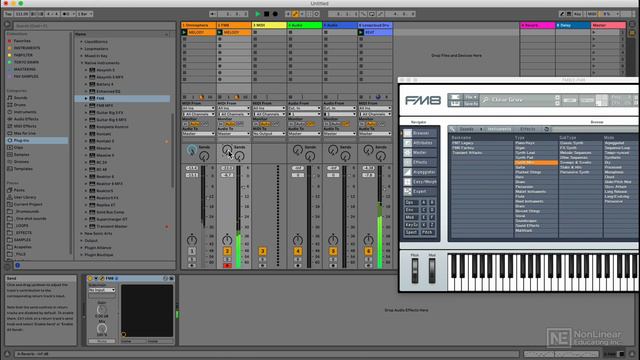
Task: Switch to Effects tab in FM8 browser
Action: pyautogui.click(x=527, y=129)
